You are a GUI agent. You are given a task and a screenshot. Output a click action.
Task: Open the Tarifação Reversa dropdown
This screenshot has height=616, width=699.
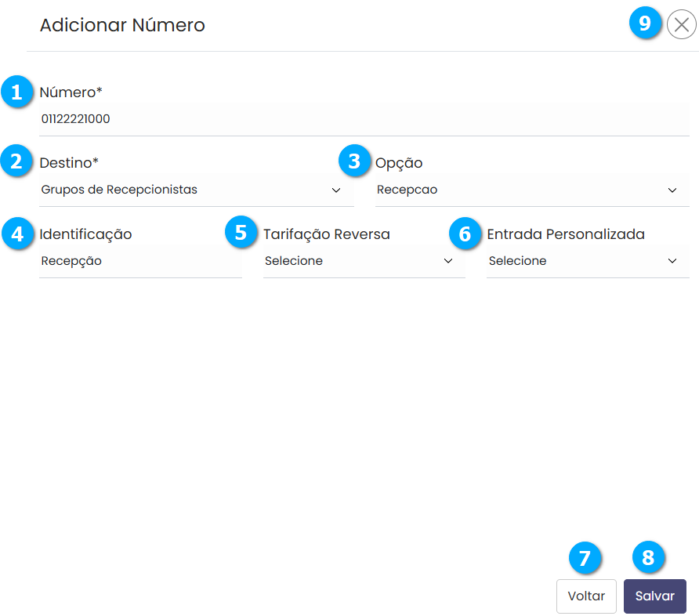[364, 261]
